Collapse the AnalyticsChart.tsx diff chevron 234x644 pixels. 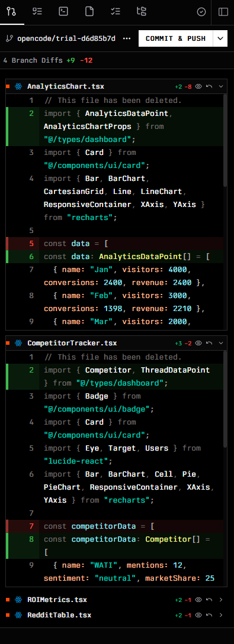(221, 87)
